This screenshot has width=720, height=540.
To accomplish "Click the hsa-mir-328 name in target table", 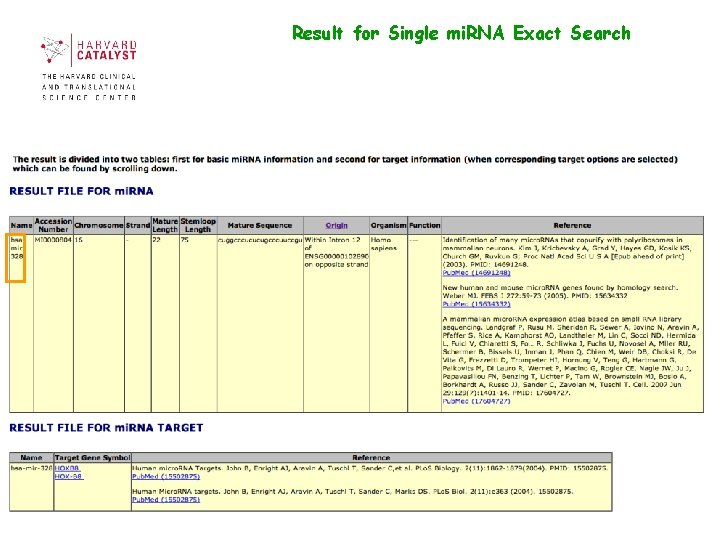I will point(31,468).
